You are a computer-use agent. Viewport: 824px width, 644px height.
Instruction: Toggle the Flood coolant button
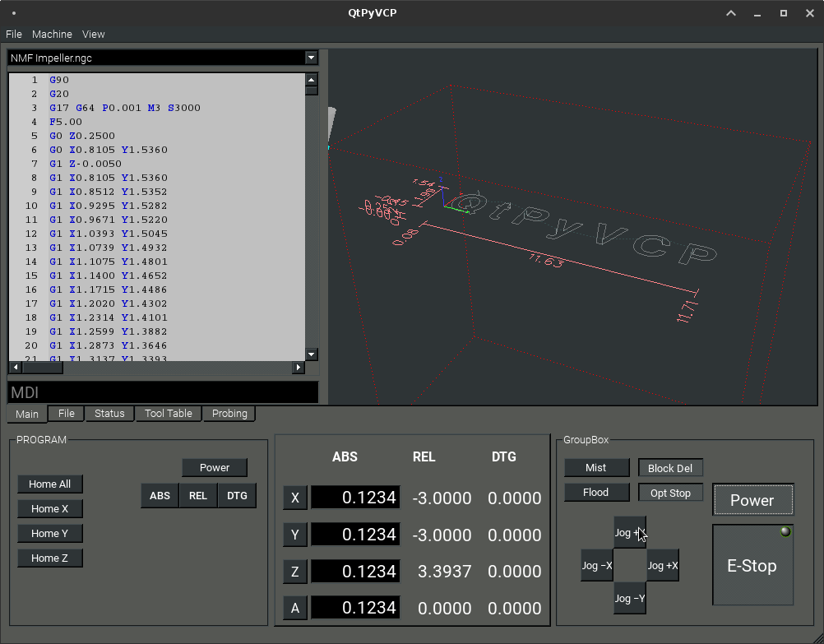pos(596,493)
